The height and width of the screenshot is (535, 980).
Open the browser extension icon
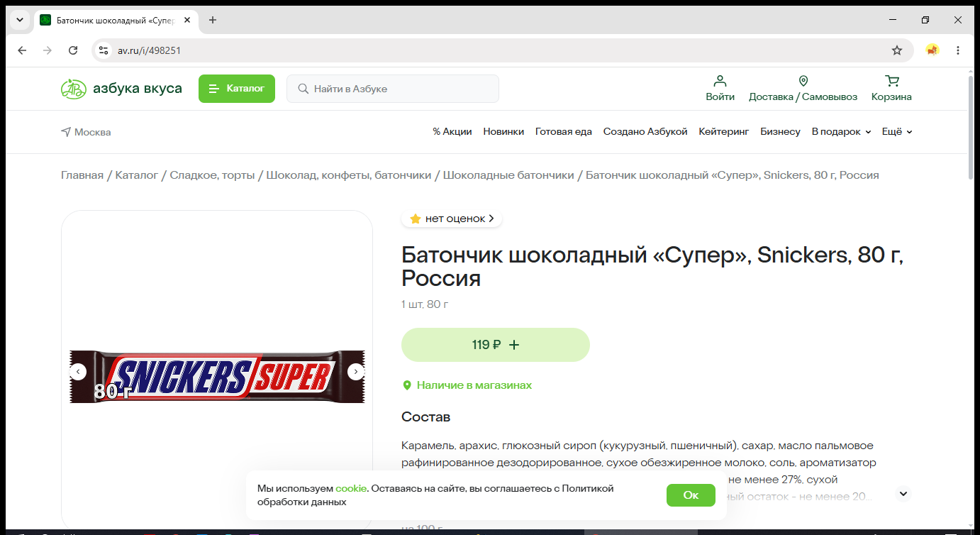pyautogui.click(x=932, y=50)
